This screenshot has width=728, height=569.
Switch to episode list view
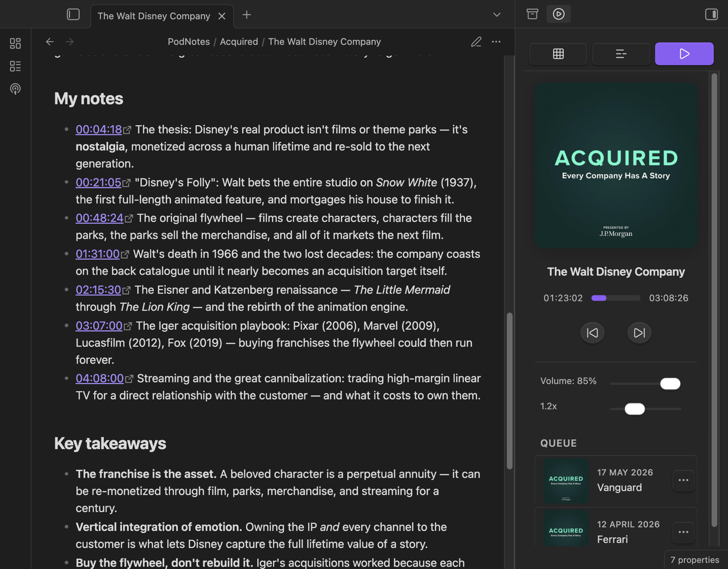(x=621, y=54)
